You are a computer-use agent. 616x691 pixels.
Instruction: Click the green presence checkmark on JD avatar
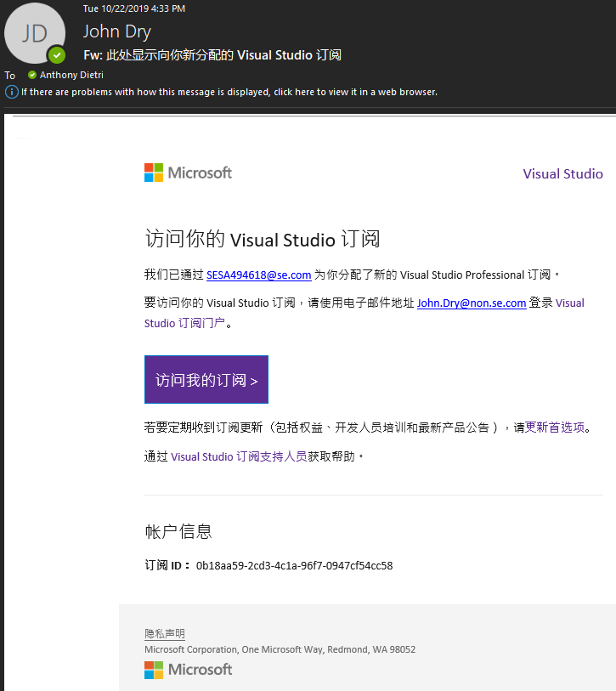[57, 55]
